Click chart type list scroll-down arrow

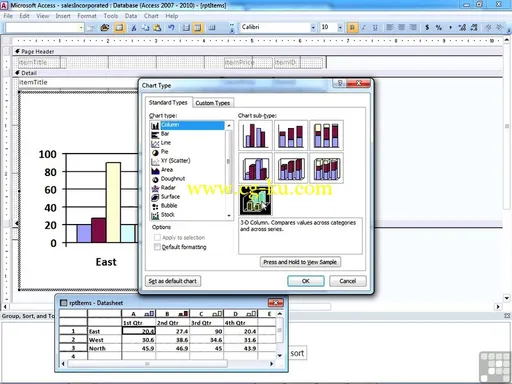(229, 216)
